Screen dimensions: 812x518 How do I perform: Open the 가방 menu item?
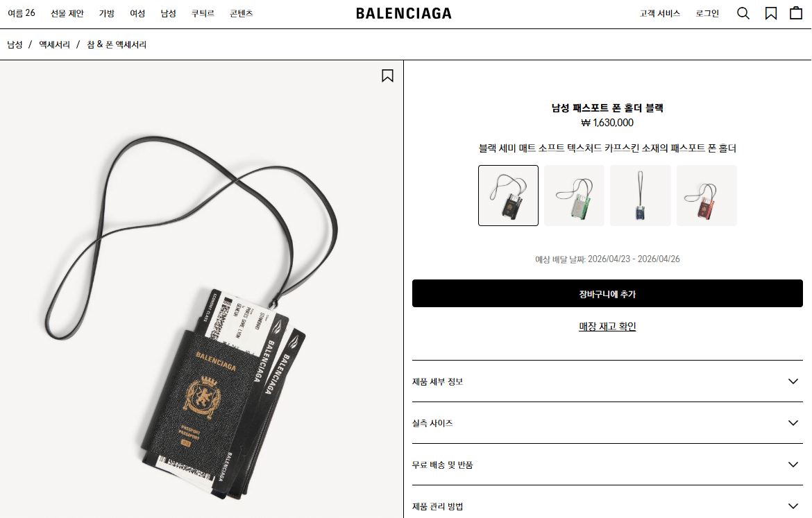tap(107, 13)
